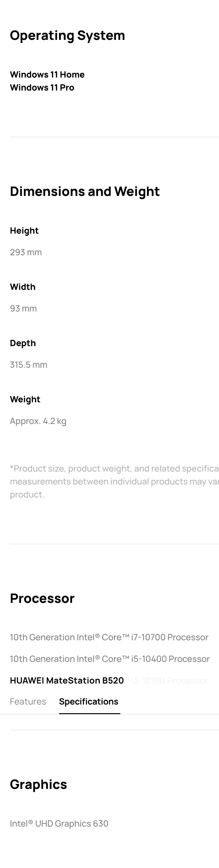Click the Approx. 4.2 kg value

click(x=38, y=421)
